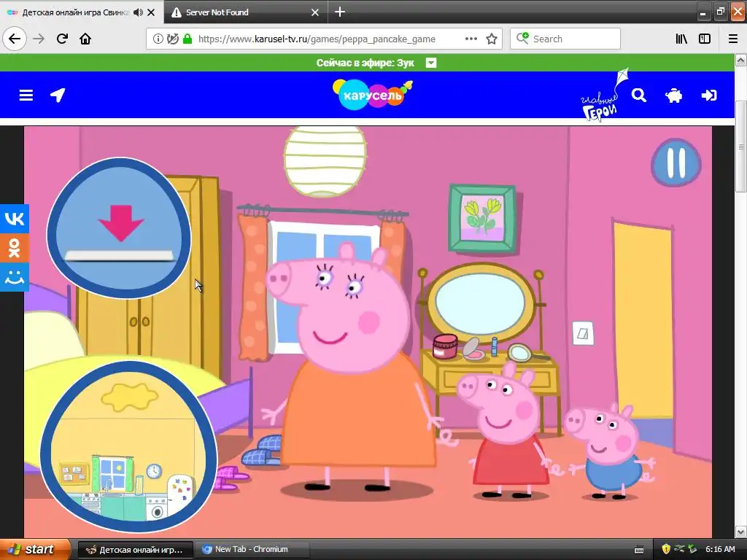Click the yellow security shield tray icon
Screen dimensions: 747x560
(665, 549)
